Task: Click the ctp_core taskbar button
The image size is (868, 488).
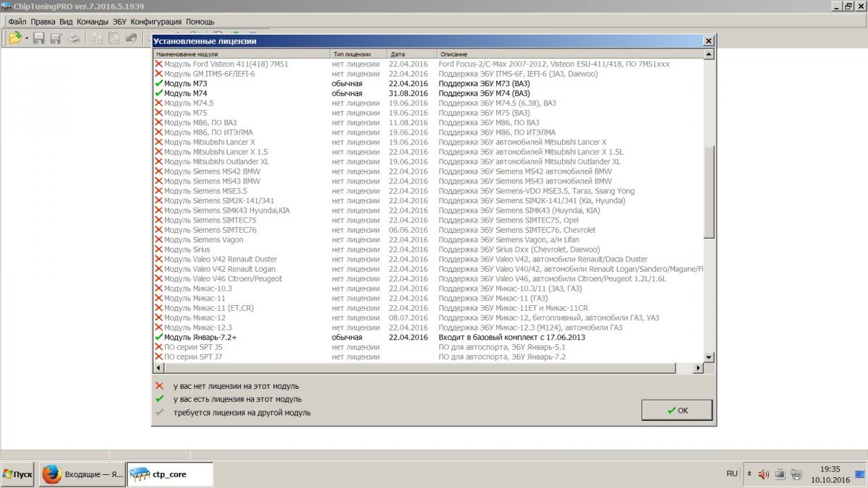Action: point(170,474)
